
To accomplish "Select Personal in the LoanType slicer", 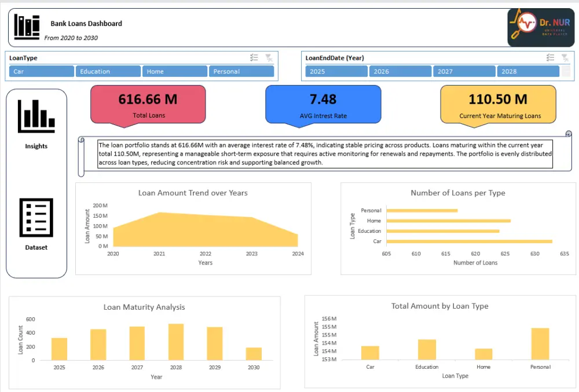I will (242, 71).
